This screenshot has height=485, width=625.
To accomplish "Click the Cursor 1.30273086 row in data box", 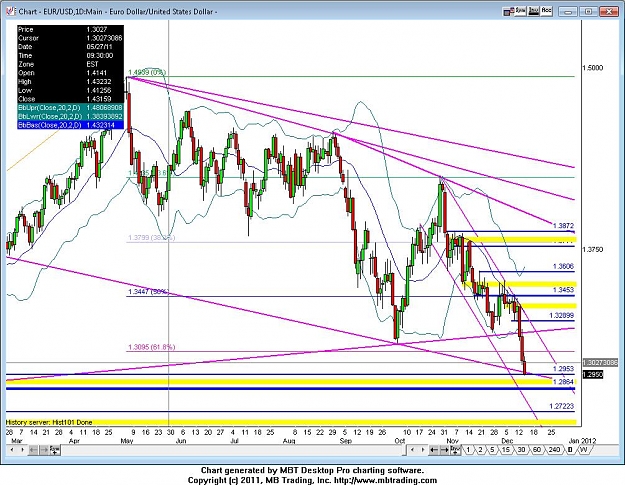I will [70, 38].
